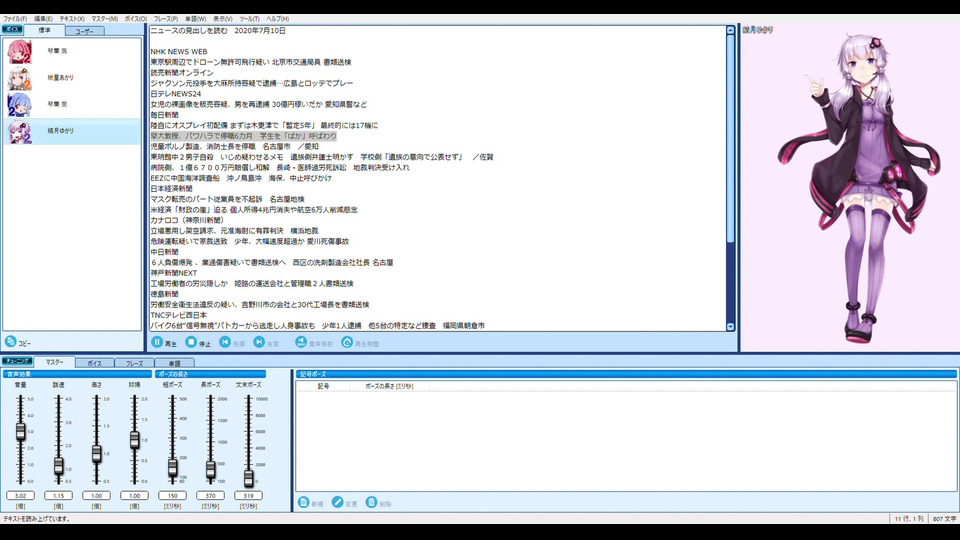The width and height of the screenshot is (960, 540).
Task: Switch to the 標準 voice tab
Action: point(45,30)
